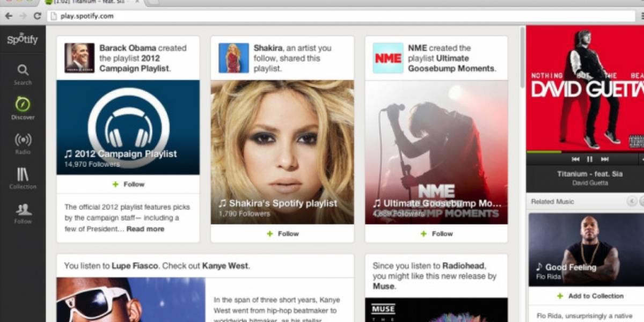
Task: Follow the 2012 Campaign Playlist
Action: tap(128, 184)
